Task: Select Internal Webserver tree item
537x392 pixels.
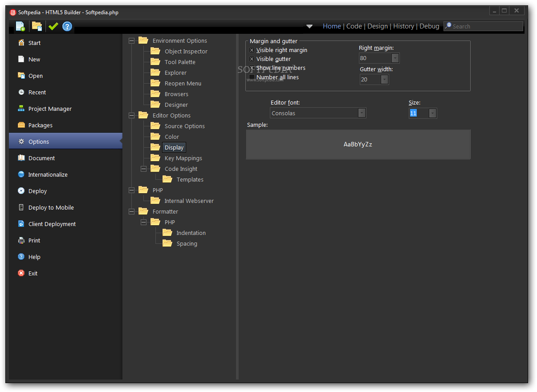Action: click(x=189, y=201)
